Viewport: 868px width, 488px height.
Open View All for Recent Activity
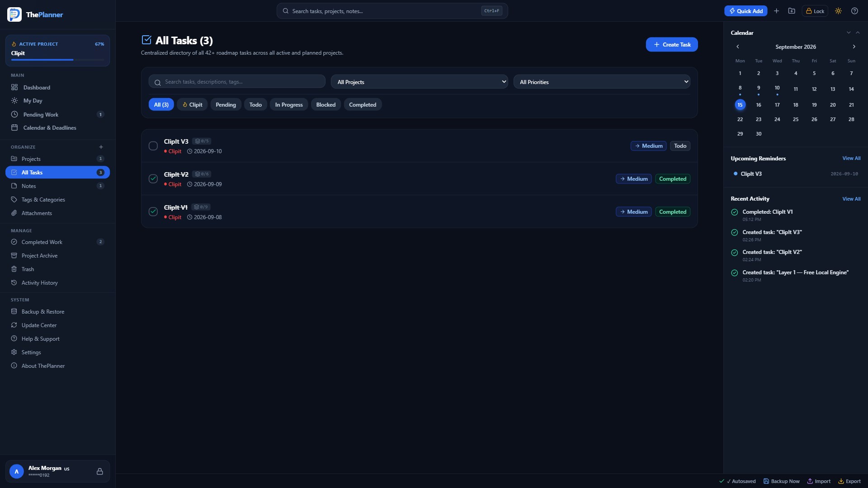click(x=851, y=199)
